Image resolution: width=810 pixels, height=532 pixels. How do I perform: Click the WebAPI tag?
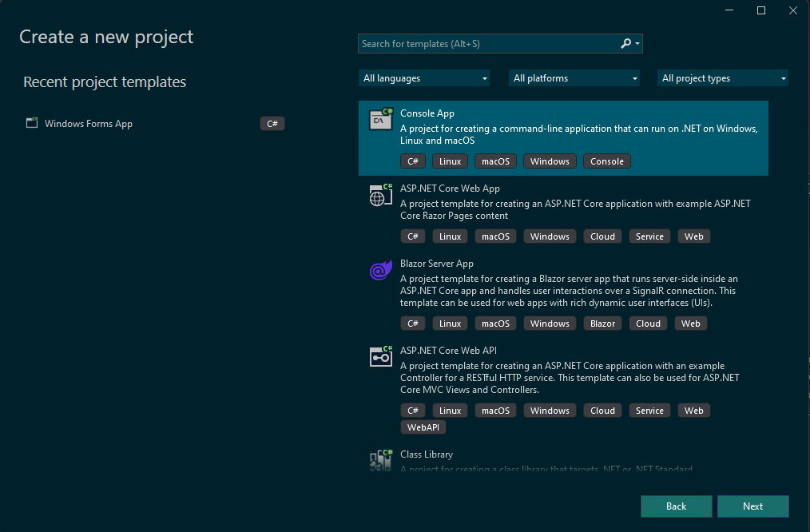pos(423,427)
